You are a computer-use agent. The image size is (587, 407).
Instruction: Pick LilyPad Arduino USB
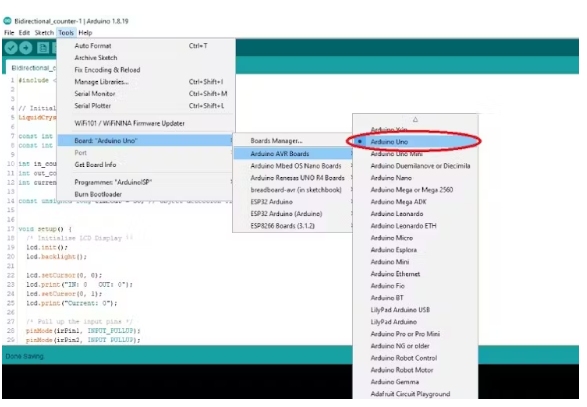(x=415, y=310)
